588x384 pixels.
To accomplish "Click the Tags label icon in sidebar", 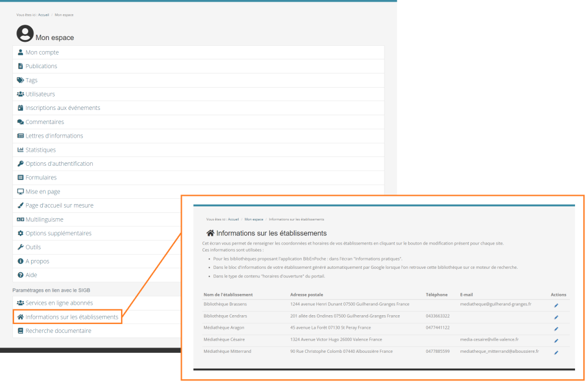I will [x=21, y=80].
